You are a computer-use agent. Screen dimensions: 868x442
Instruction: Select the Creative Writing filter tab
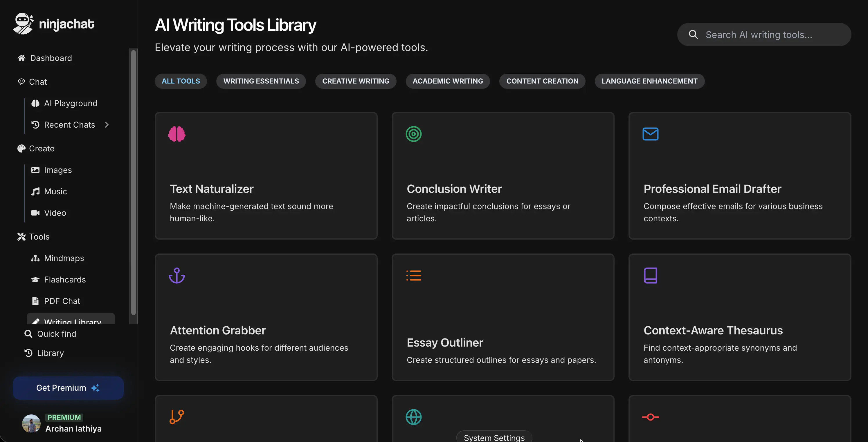[x=356, y=81]
